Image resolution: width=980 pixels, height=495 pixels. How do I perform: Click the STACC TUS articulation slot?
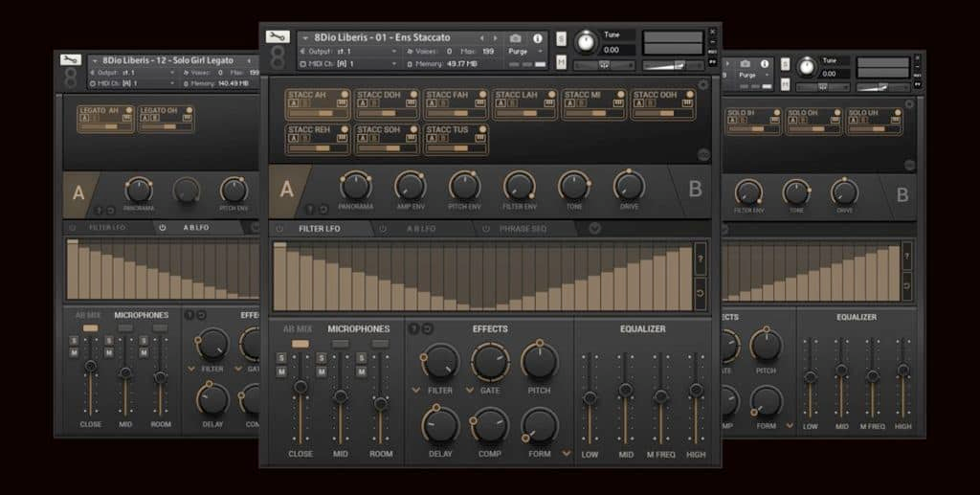pyautogui.click(x=456, y=139)
